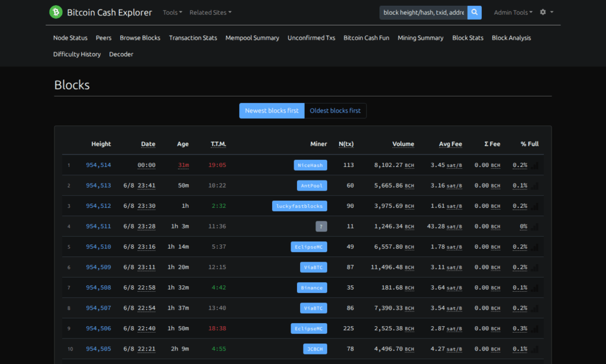
Task: Click the 18:38 T.T.M. value
Action: click(217, 328)
